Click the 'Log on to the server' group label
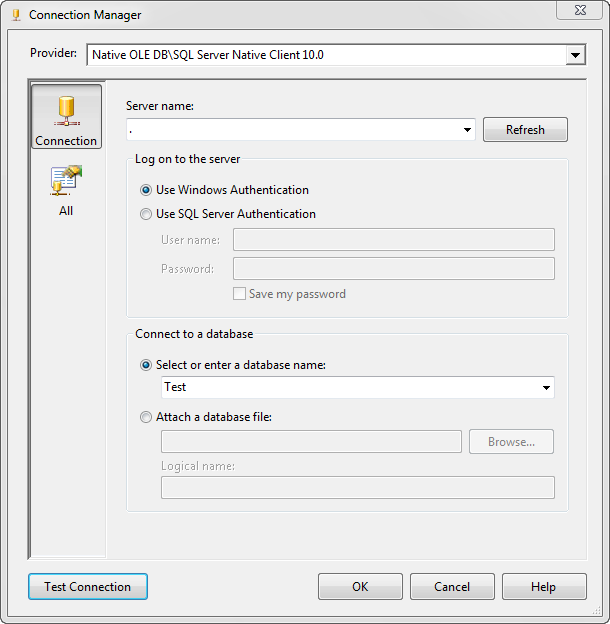The image size is (610, 624). tap(187, 159)
